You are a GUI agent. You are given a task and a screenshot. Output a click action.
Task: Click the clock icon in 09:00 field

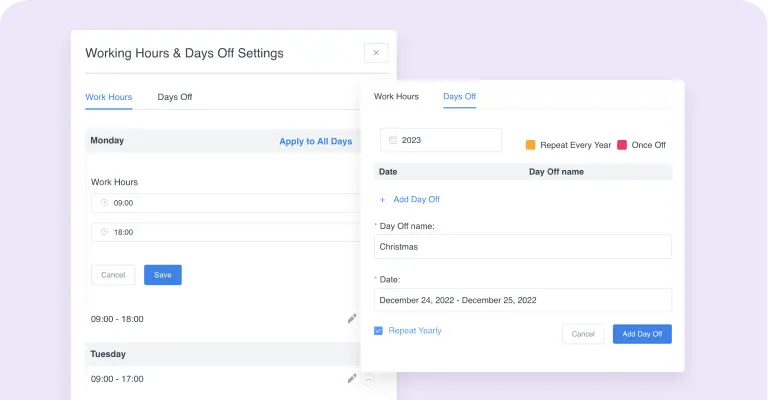pyautogui.click(x=104, y=202)
